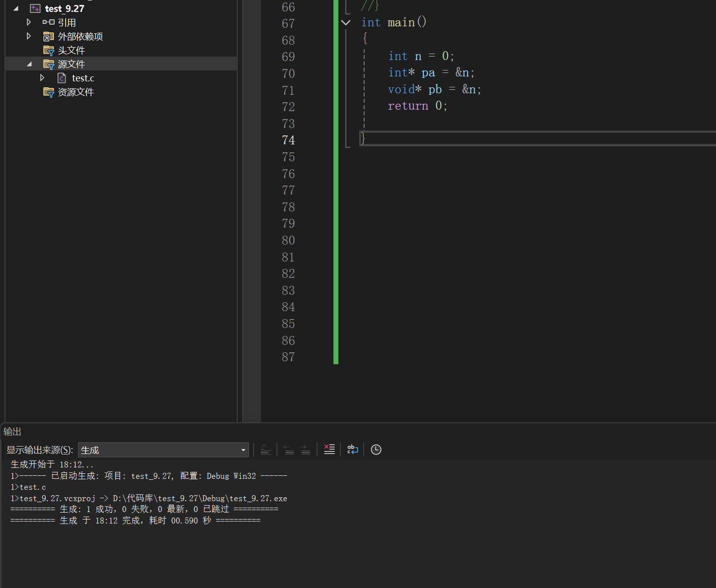The width and height of the screenshot is (716, 588).
Task: Click the closing brace on line 74
Action: [x=363, y=138]
